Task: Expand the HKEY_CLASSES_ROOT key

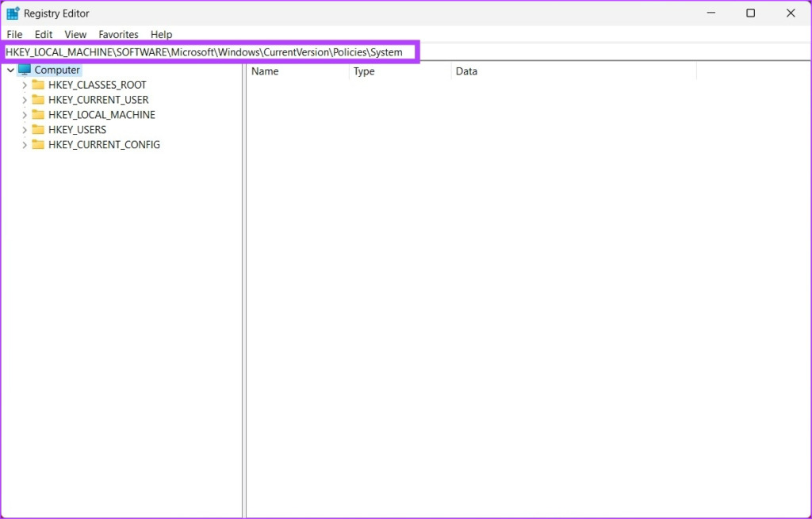Action: coord(25,85)
